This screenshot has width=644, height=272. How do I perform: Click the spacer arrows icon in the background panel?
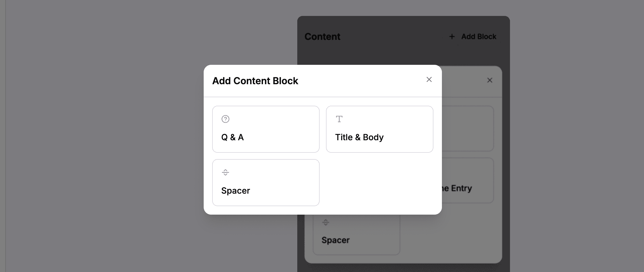click(325, 222)
